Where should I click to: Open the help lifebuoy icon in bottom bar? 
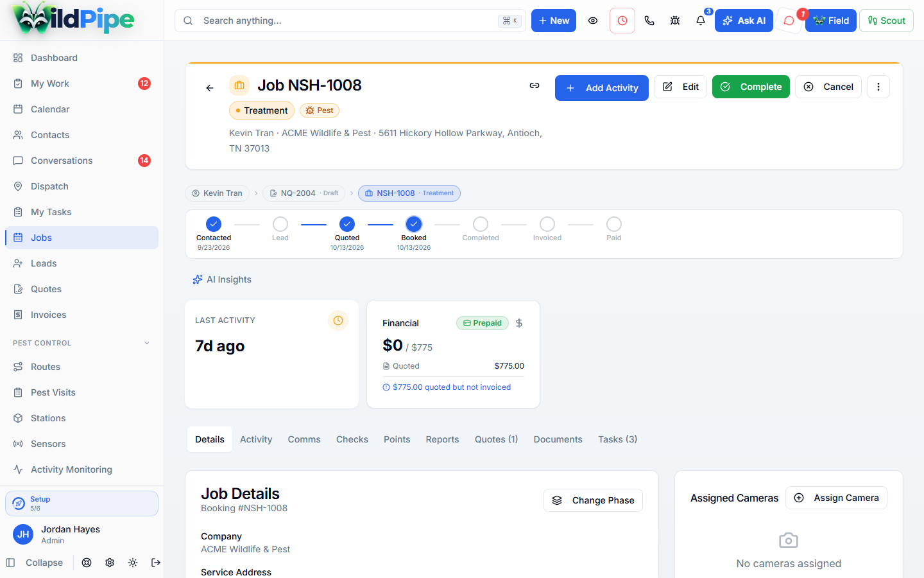pos(87,563)
